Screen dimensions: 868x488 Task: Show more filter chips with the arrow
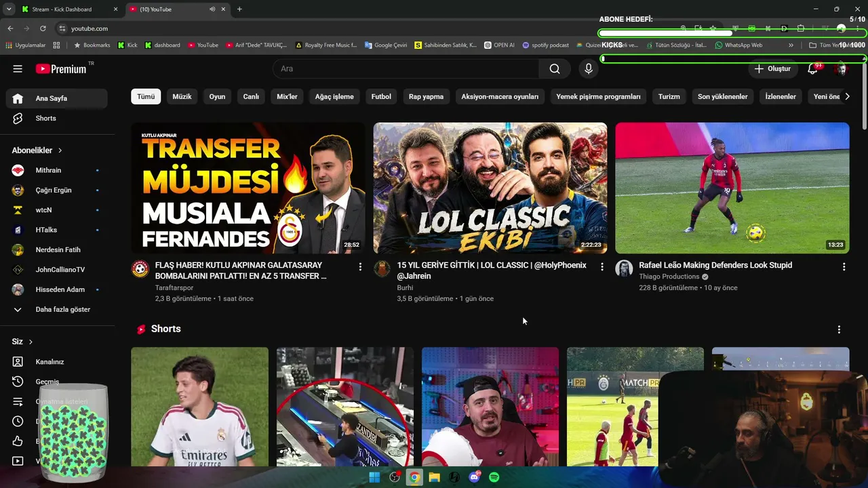click(x=847, y=96)
